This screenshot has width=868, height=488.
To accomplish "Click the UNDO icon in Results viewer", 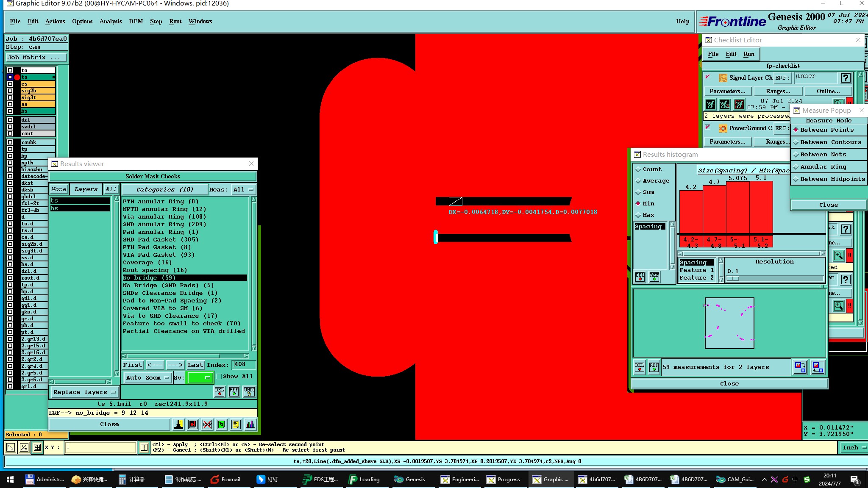I will 249,392.
